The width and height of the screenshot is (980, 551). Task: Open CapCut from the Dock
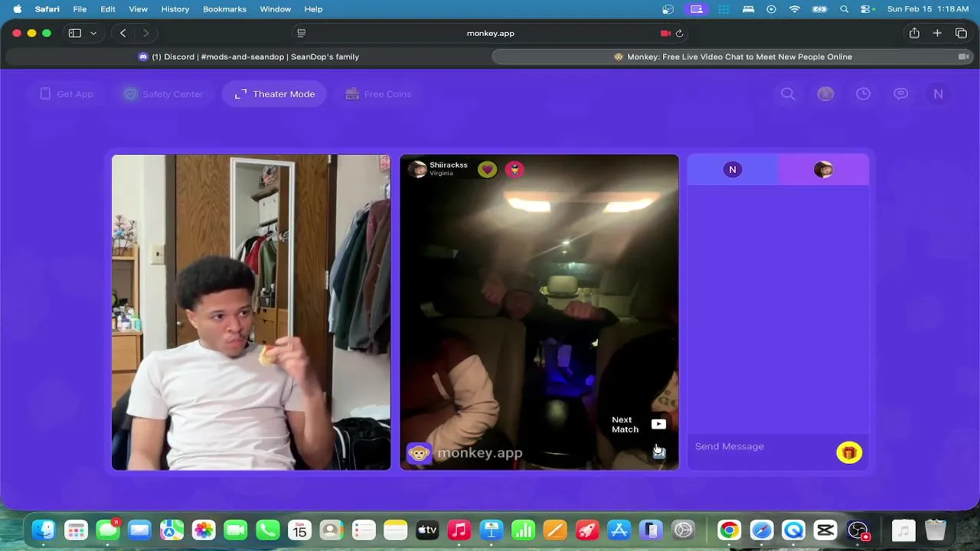pos(825,530)
